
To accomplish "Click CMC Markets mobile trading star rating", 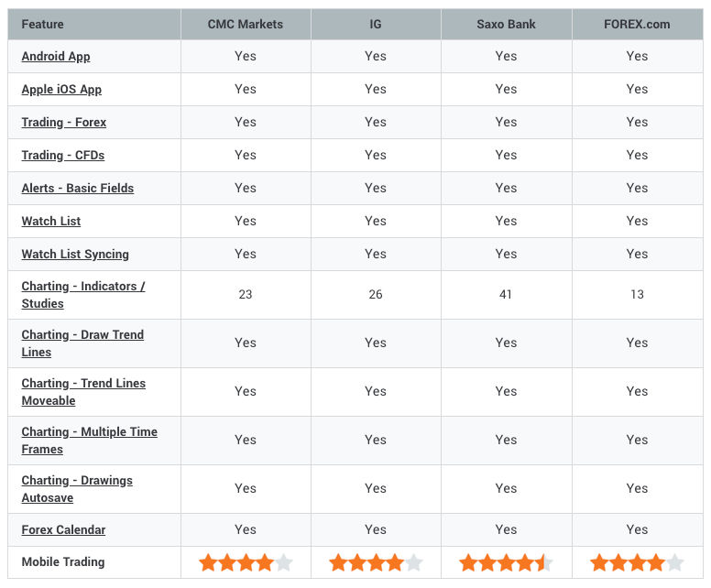I will (246, 562).
